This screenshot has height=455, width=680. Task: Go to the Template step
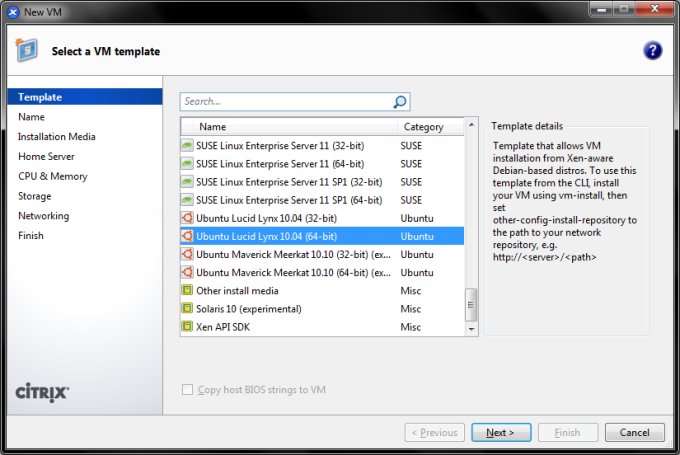(x=85, y=97)
